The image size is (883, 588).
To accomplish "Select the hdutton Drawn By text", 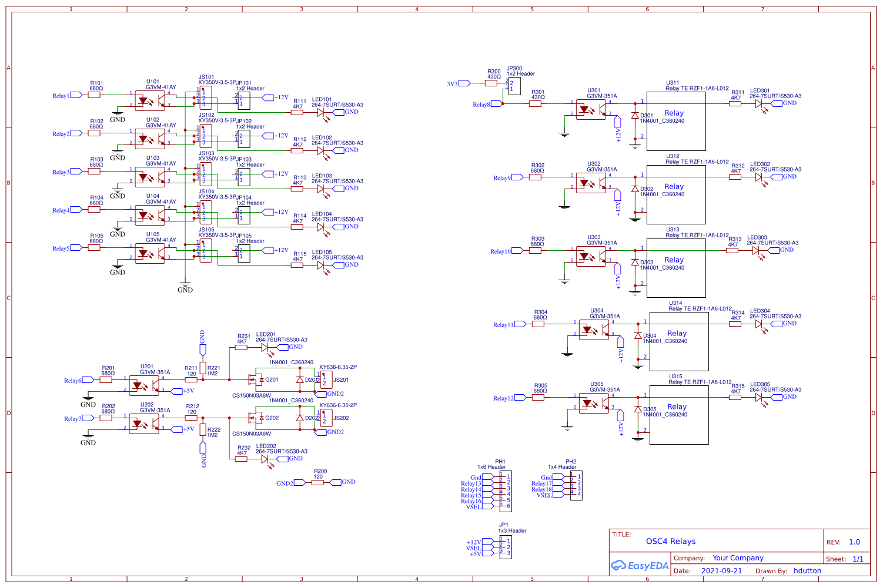I will [x=808, y=570].
